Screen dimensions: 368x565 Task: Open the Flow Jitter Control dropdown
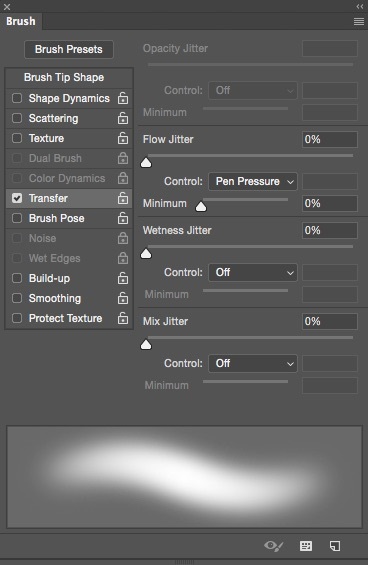coord(253,181)
